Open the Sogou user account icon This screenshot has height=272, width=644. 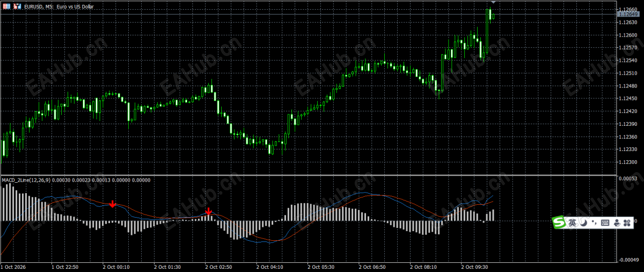click(x=617, y=223)
